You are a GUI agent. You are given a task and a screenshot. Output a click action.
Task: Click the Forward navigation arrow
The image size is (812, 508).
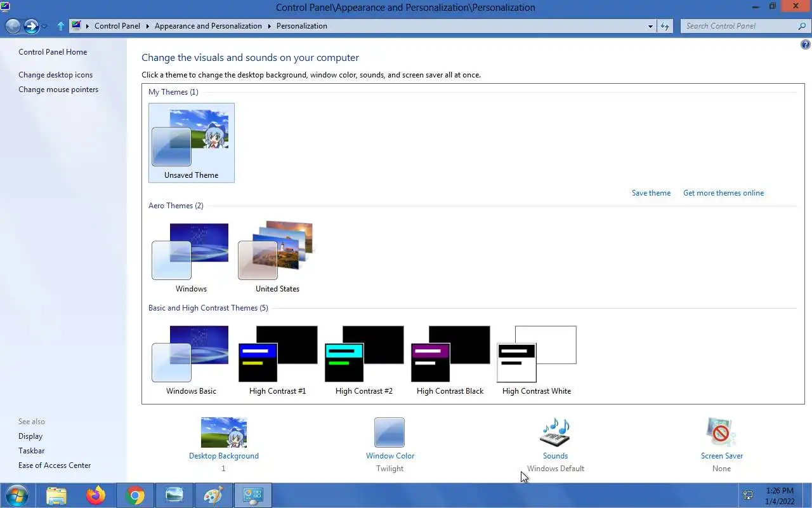point(31,26)
